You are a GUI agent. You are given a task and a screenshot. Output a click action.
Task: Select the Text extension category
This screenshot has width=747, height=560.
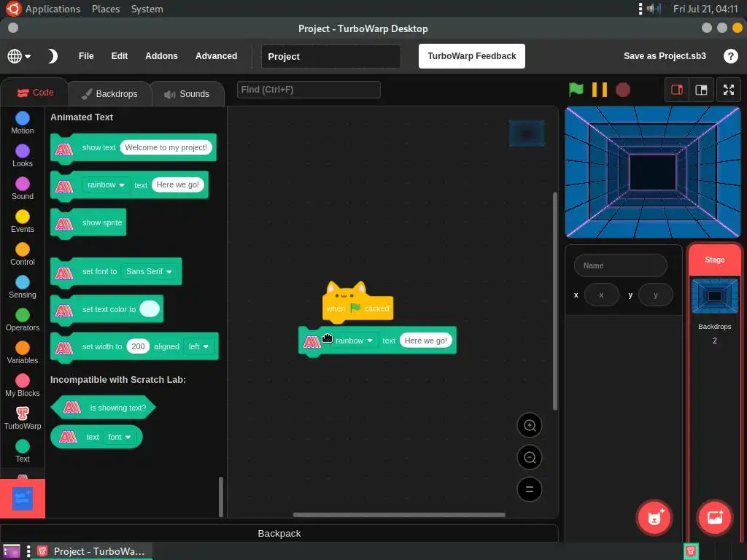23,451
